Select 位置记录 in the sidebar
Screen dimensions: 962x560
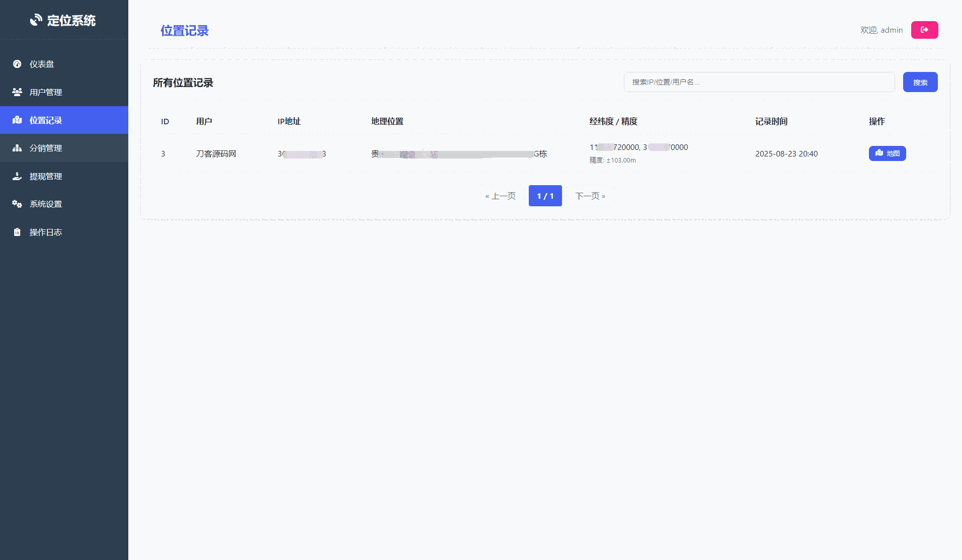[64, 120]
